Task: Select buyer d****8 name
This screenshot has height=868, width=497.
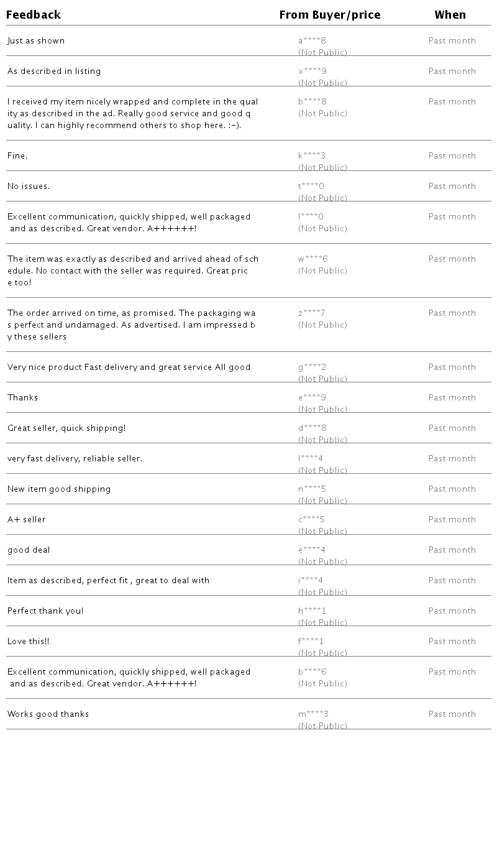Action: (312, 428)
